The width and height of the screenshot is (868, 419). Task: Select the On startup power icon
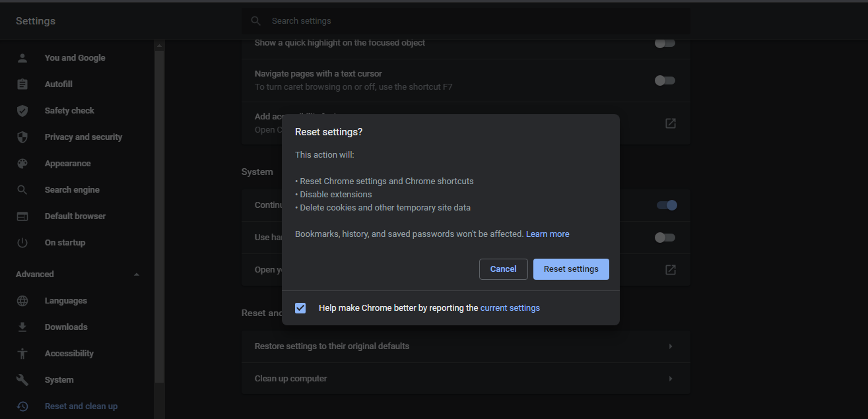pyautogui.click(x=22, y=242)
